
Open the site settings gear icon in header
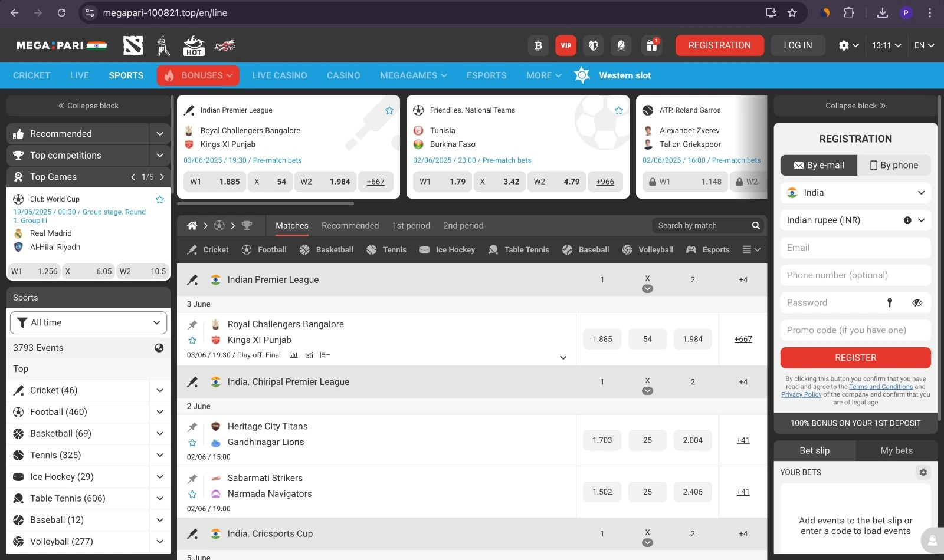pos(844,45)
